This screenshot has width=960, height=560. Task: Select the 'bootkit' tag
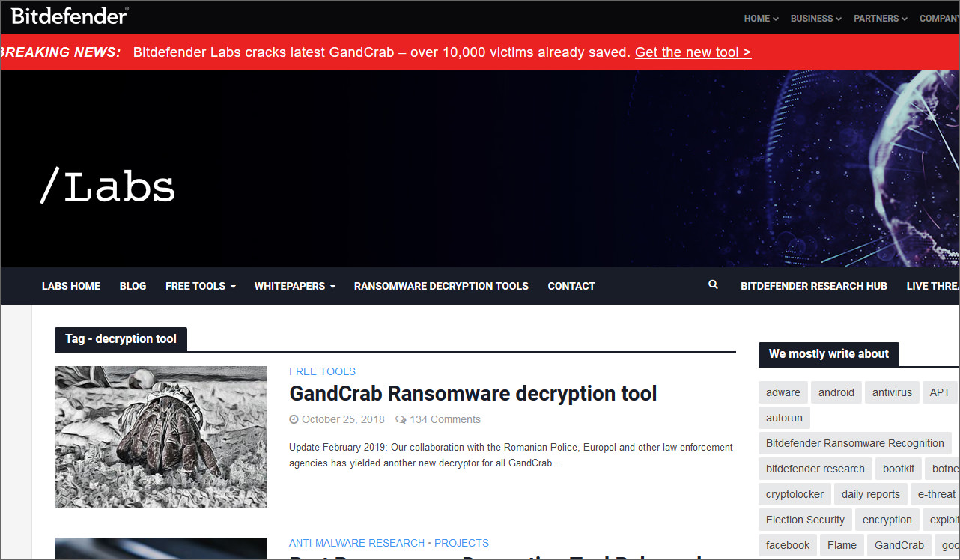tap(899, 469)
